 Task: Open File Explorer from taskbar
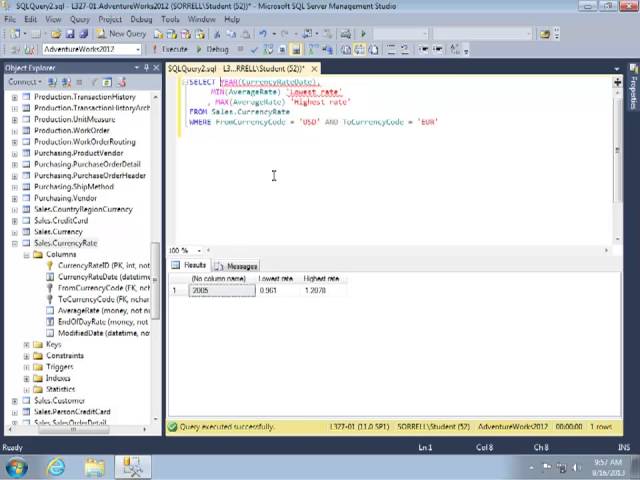[x=94, y=467]
